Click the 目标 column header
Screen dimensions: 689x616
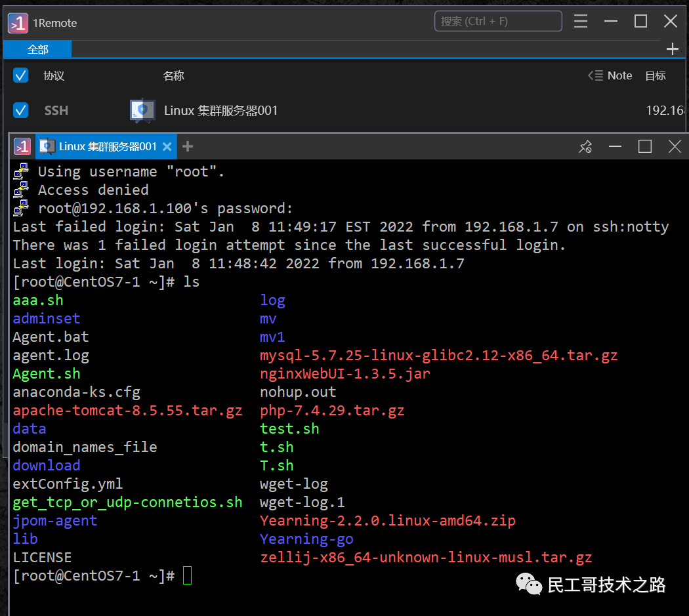coord(655,75)
